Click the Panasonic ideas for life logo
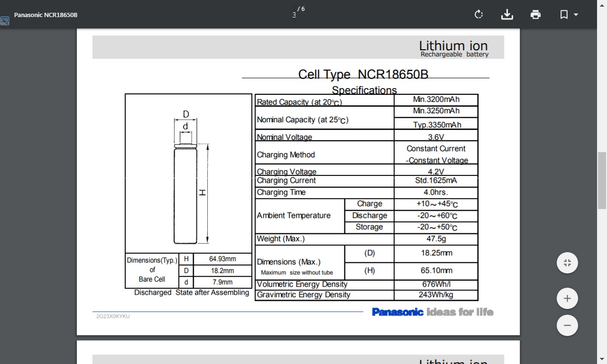 point(432,312)
